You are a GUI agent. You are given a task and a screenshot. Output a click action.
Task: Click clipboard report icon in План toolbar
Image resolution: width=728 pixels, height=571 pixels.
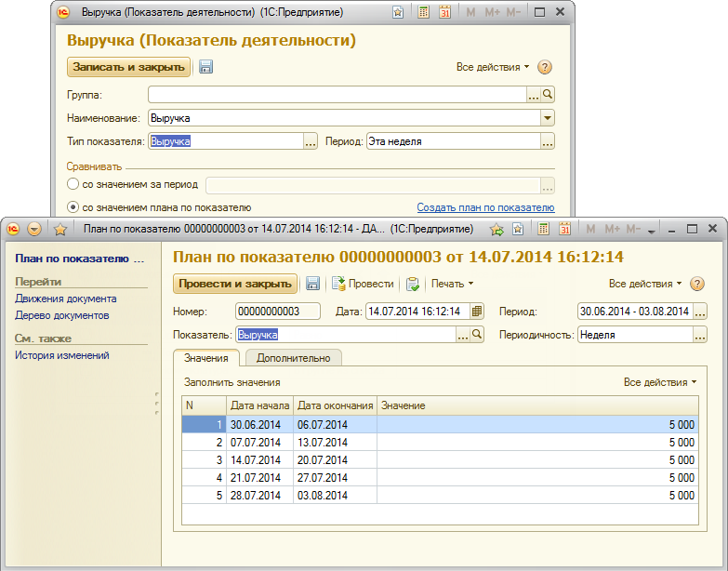pos(412,284)
